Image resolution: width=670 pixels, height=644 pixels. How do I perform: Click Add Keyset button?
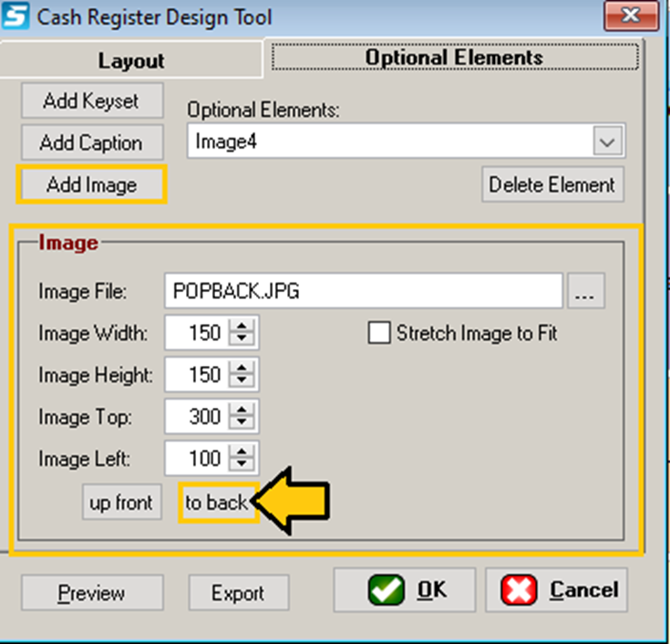click(x=91, y=101)
